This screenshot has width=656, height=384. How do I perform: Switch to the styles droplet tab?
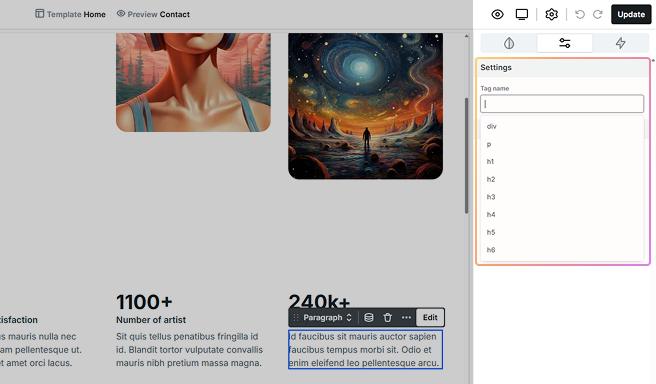click(509, 43)
